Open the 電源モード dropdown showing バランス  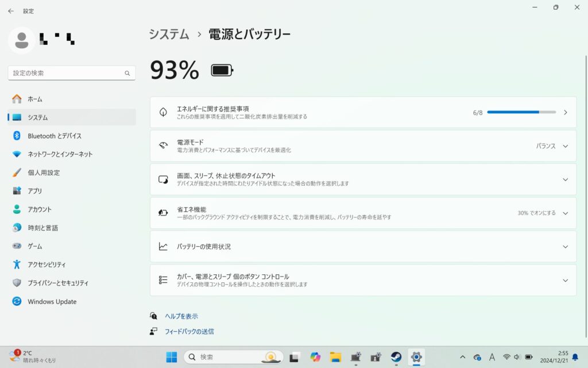coord(552,146)
